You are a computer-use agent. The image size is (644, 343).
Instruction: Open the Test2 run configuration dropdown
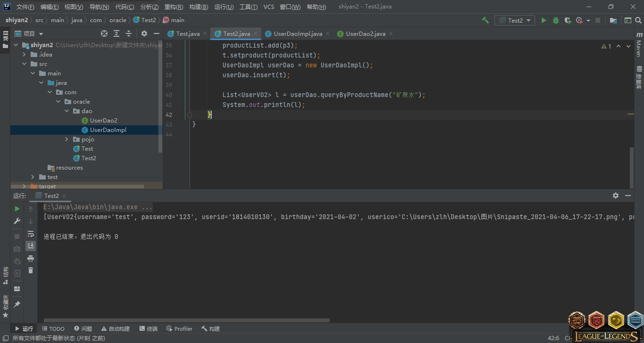point(515,20)
